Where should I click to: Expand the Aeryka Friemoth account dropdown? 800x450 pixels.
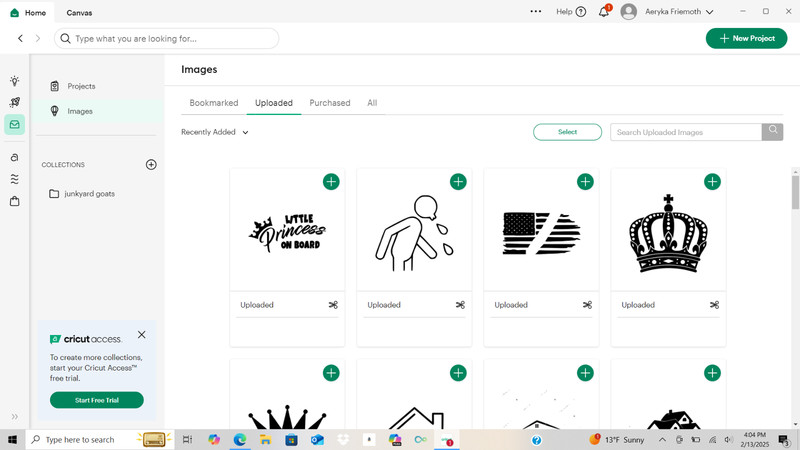tap(679, 11)
